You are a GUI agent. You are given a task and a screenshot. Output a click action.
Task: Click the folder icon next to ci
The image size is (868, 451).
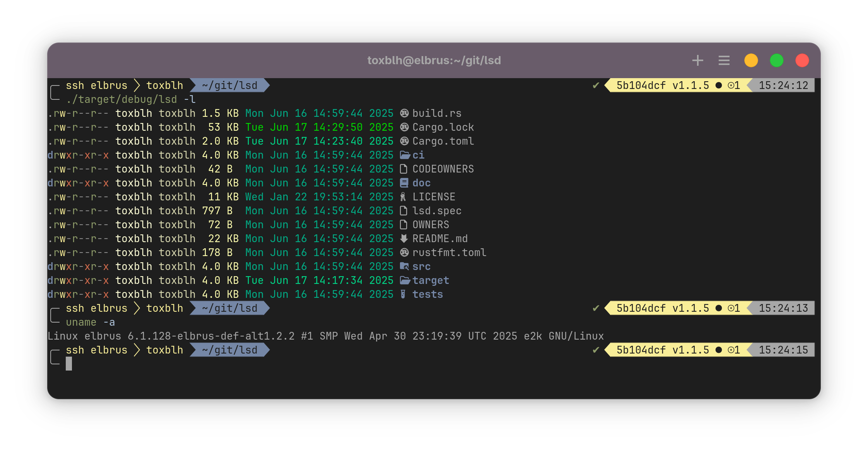click(x=405, y=155)
